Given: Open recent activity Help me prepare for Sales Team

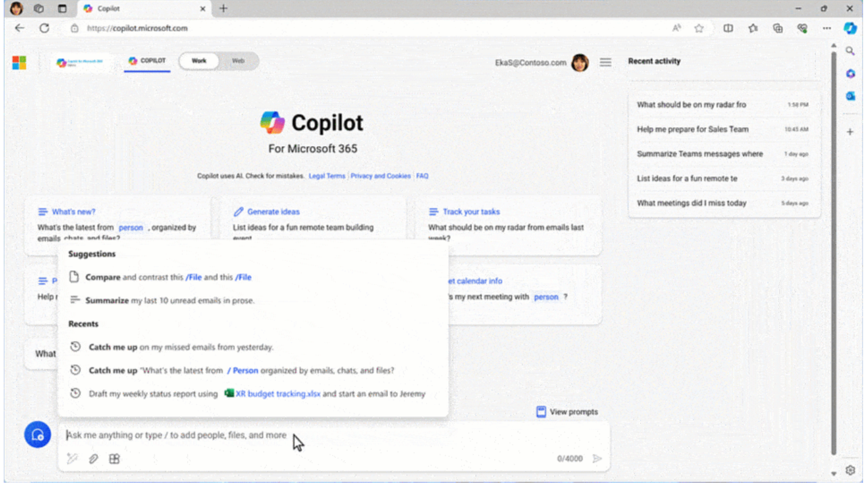Looking at the screenshot, I should (724, 130).
